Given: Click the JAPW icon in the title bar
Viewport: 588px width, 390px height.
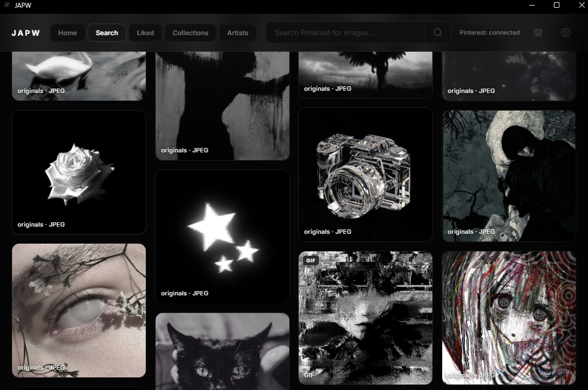Looking at the screenshot, I should 6,6.
